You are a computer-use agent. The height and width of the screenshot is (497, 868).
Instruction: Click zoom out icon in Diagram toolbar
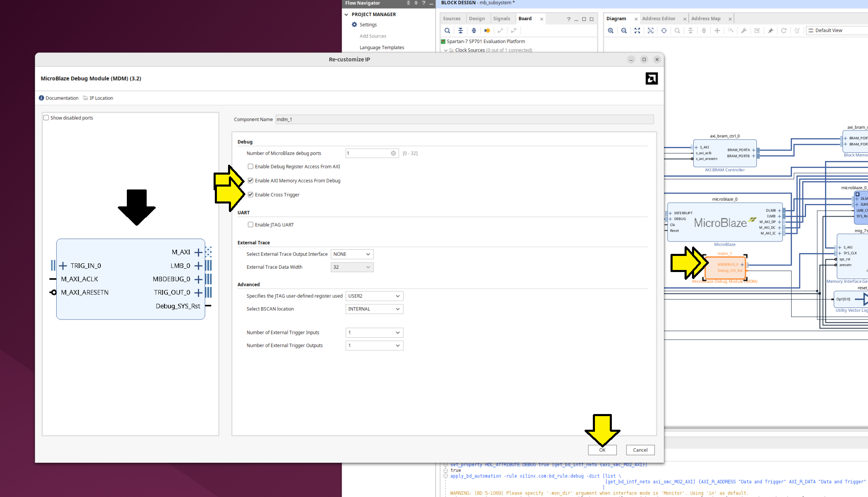tap(624, 31)
